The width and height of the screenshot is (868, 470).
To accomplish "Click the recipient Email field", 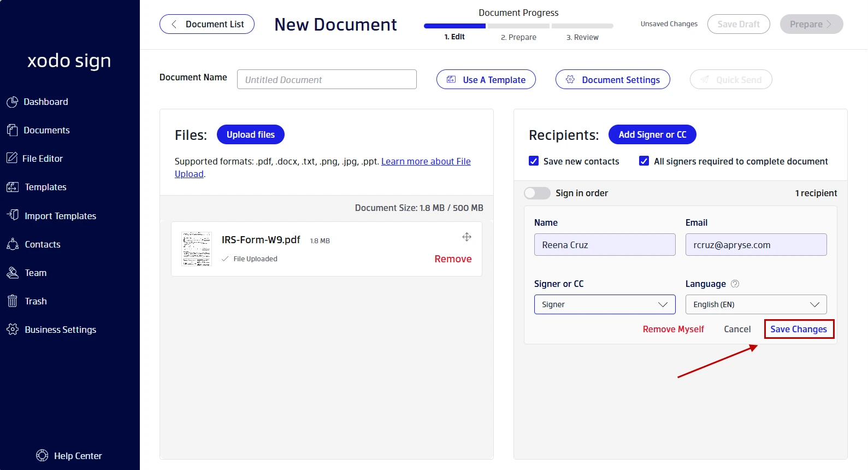I will [x=756, y=245].
